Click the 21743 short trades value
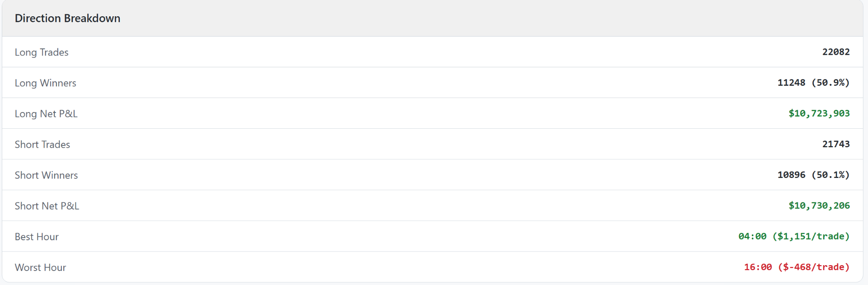Screen dimensions: 868x285 click(835, 144)
